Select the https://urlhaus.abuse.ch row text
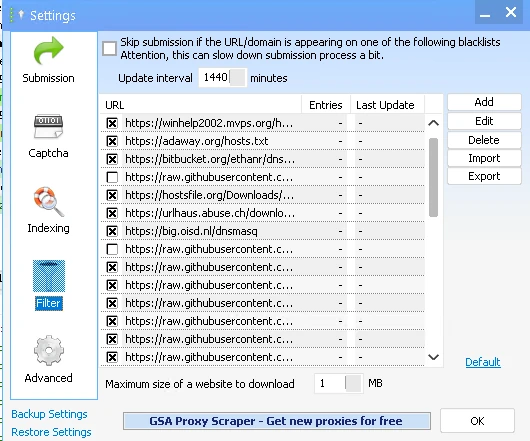This screenshot has width=530, height=441. pos(210,213)
